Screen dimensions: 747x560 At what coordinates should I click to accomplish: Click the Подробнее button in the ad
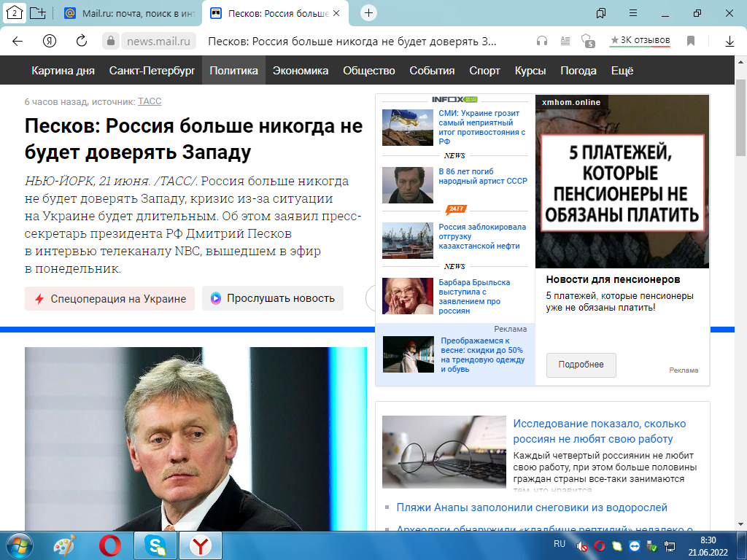click(581, 365)
